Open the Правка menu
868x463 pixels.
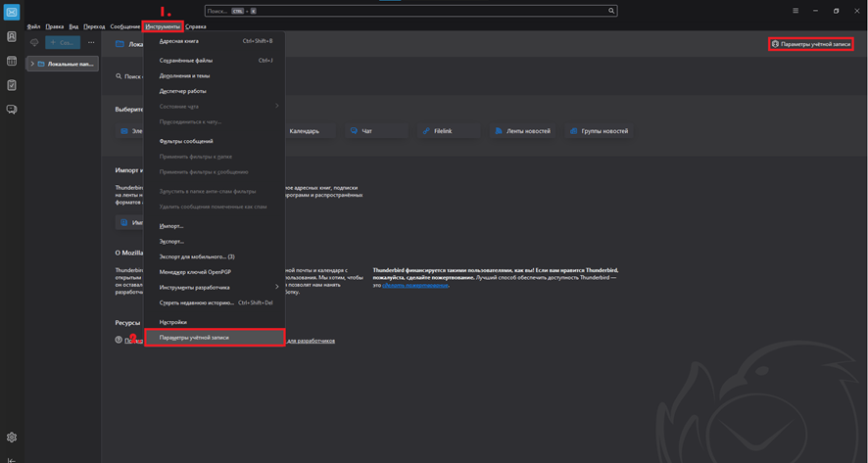pos(54,26)
